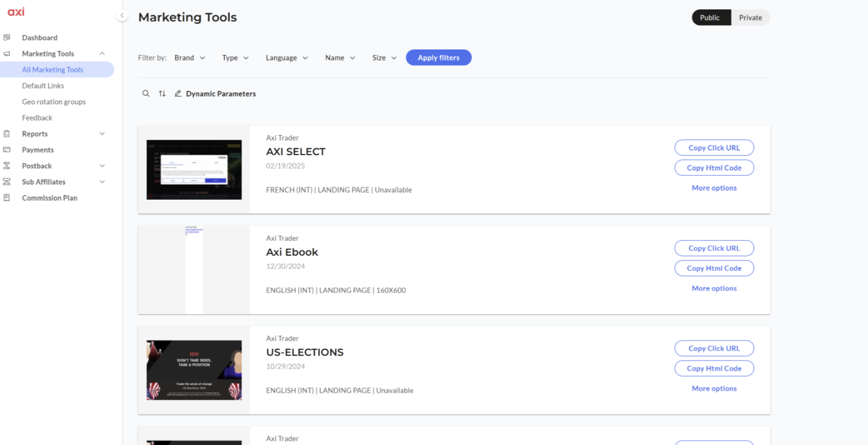Image resolution: width=868 pixels, height=445 pixels.
Task: Click the Commission Plan document icon
Action: 7,197
